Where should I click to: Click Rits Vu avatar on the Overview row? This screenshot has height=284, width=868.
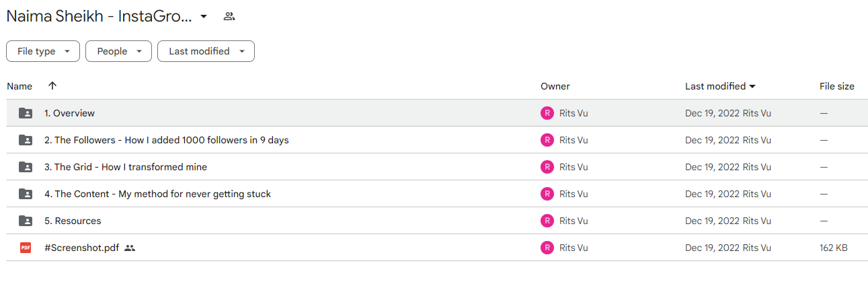[547, 113]
